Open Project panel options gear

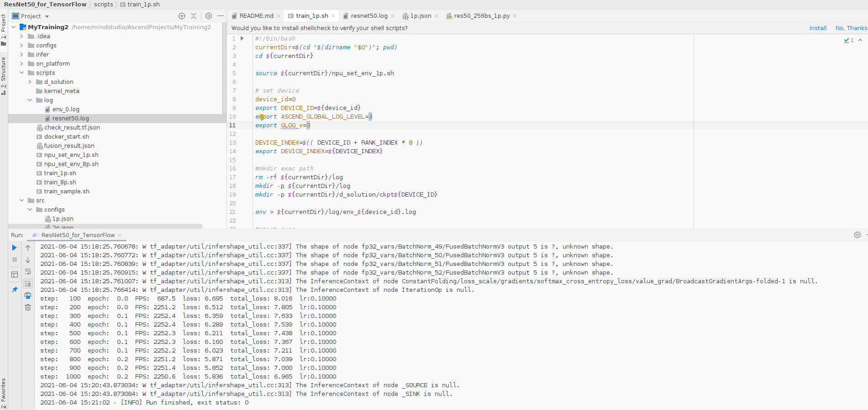point(209,16)
